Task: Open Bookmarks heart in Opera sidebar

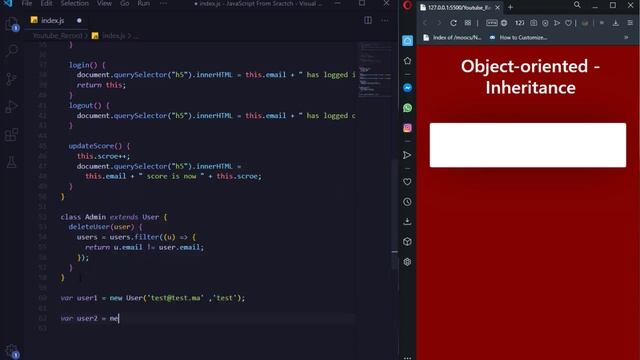Action: click(407, 182)
